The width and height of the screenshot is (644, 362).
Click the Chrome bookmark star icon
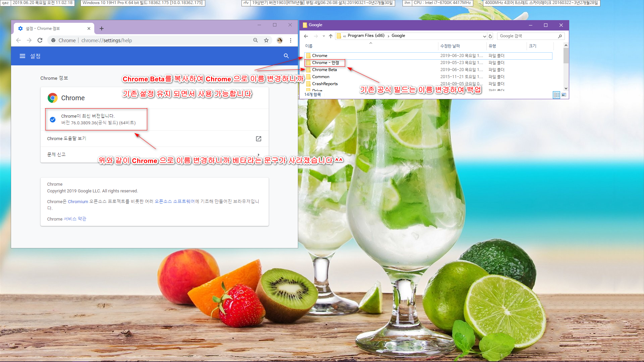pos(266,40)
